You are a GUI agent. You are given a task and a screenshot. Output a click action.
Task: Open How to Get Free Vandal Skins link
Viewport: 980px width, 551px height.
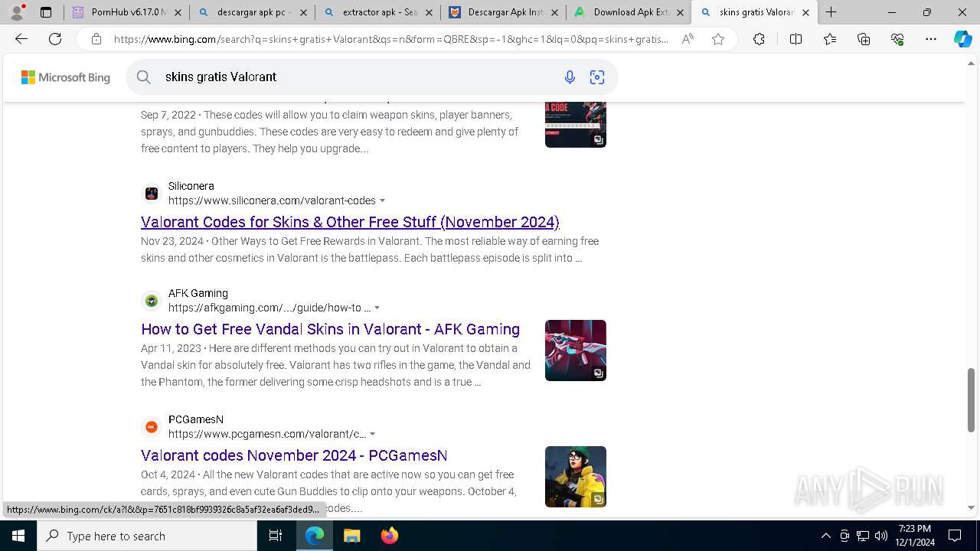click(x=330, y=329)
